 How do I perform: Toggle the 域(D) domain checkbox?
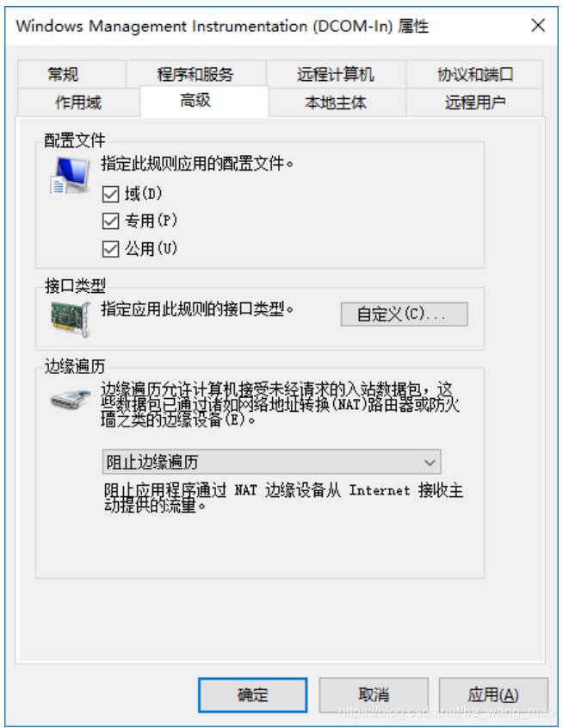[x=110, y=194]
